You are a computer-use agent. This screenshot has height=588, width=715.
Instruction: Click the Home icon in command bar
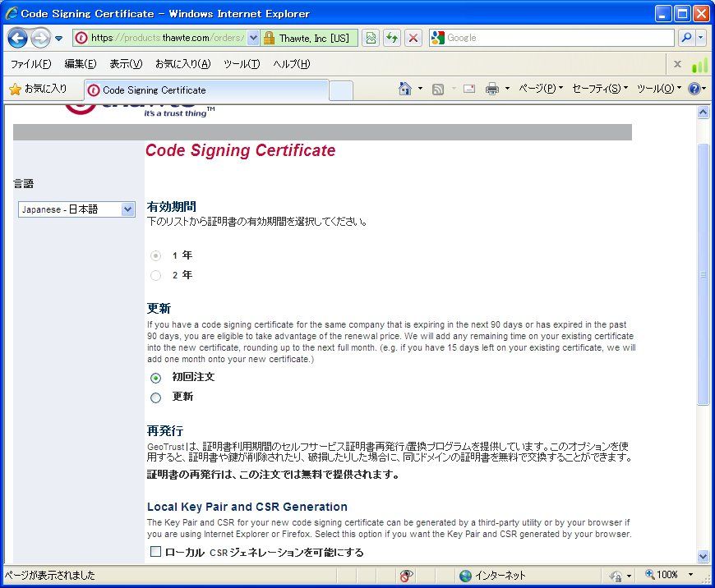pos(404,89)
